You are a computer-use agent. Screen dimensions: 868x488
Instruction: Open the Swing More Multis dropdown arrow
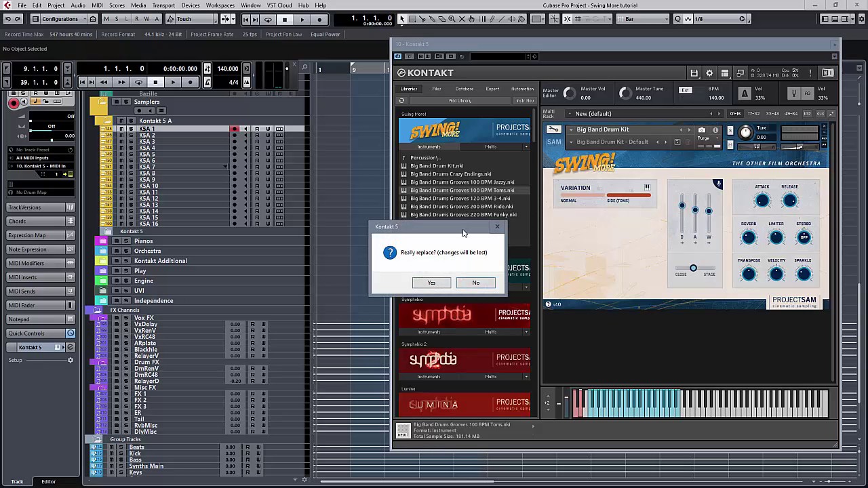point(526,147)
